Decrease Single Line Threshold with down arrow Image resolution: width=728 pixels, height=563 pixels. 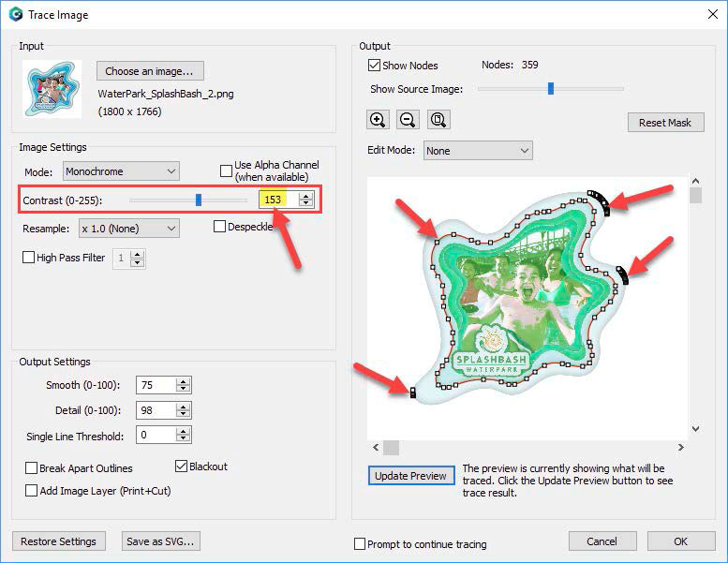pos(184,438)
